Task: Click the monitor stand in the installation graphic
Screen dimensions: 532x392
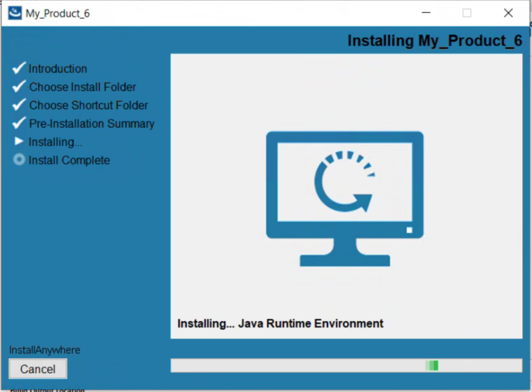Action: point(345,253)
